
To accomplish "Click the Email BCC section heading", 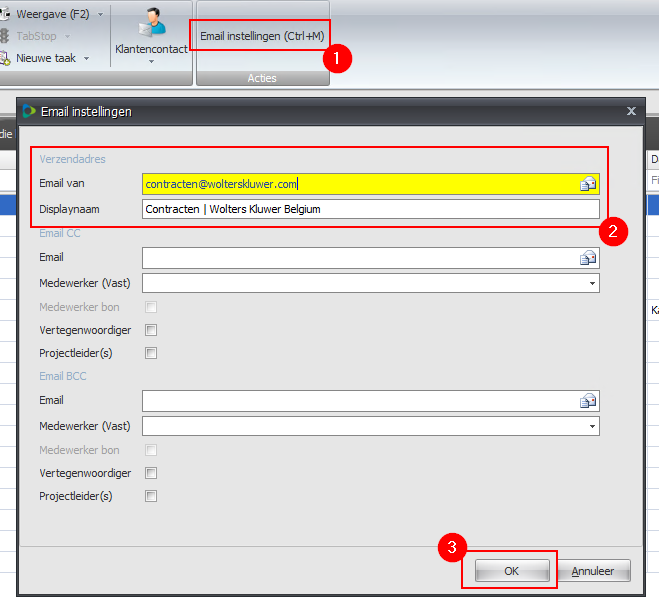I will 63,376.
